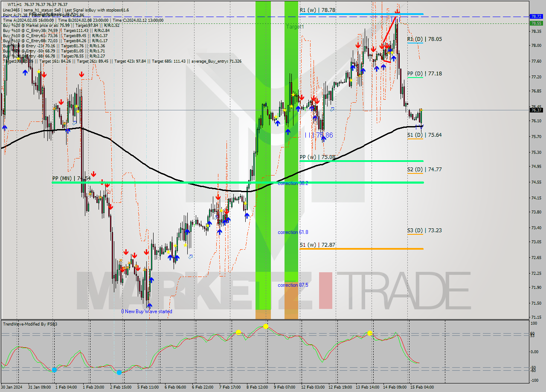Image resolution: width=546 pixels, height=392 pixels.
Task: Click the R1 (D) | 78.05 label
Action: (x=424, y=39)
